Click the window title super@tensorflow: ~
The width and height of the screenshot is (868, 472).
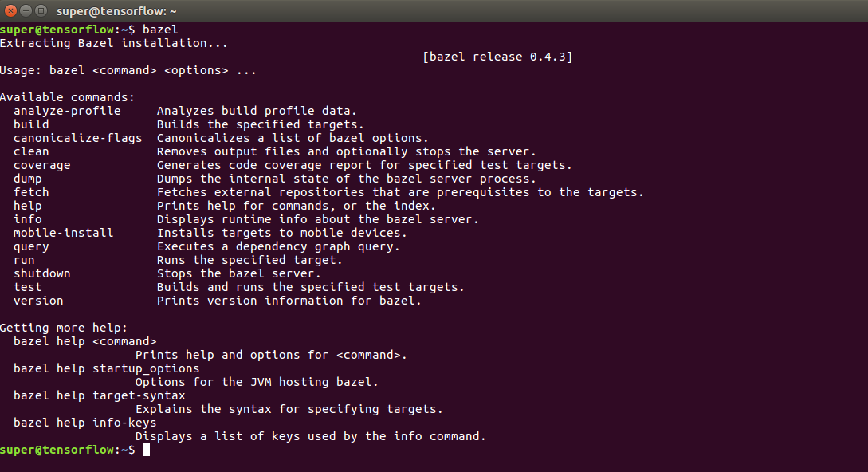pyautogui.click(x=116, y=11)
